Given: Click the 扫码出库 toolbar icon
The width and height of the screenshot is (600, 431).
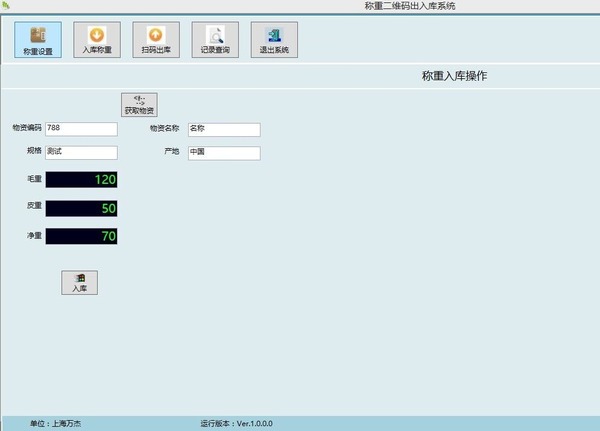Looking at the screenshot, I should click(x=155, y=40).
